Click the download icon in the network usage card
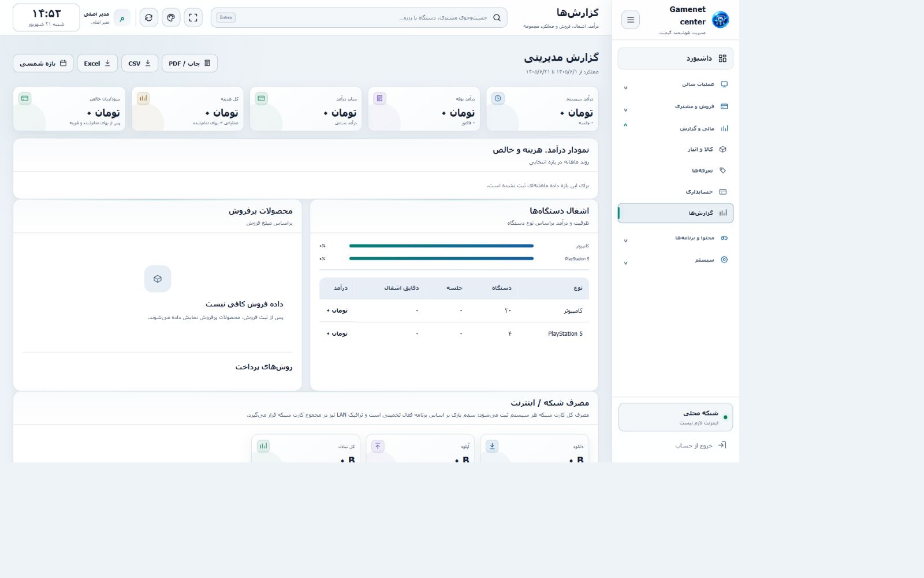The height and width of the screenshot is (578, 924). [492, 446]
